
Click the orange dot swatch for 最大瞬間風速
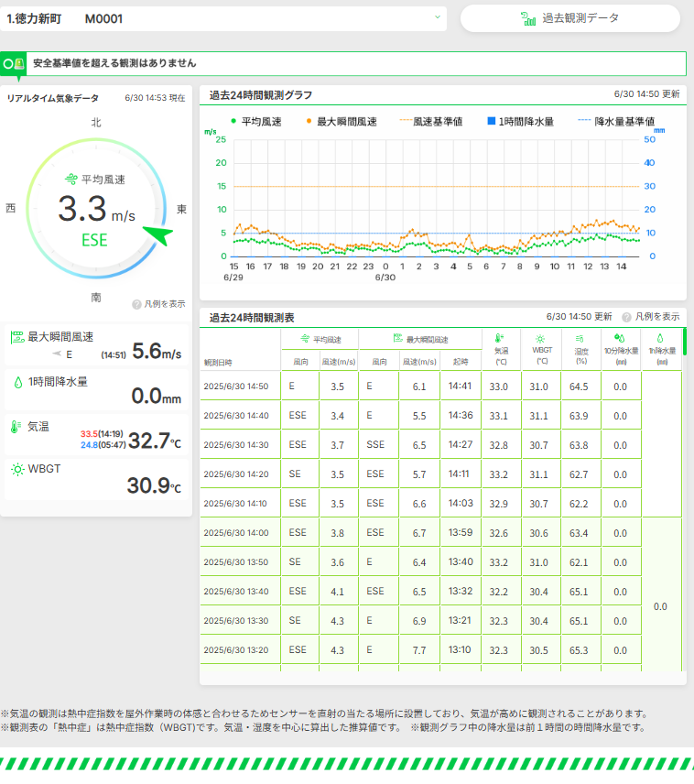click(x=309, y=121)
